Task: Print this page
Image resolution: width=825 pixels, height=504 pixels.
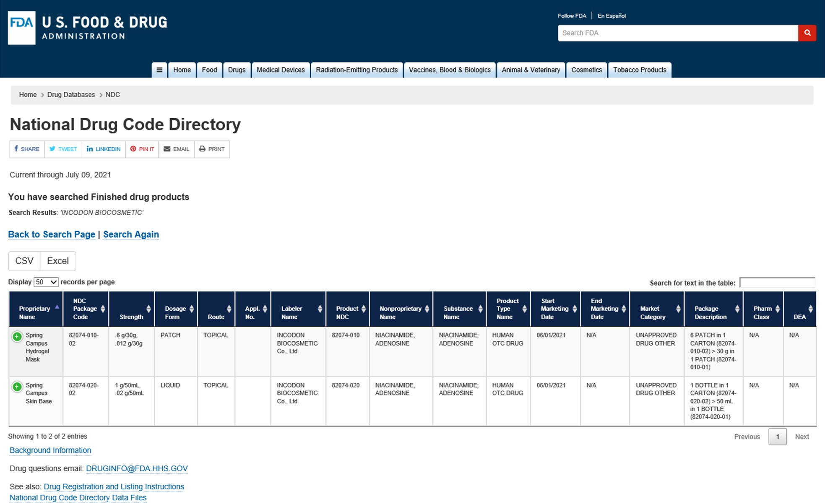Action: [212, 149]
